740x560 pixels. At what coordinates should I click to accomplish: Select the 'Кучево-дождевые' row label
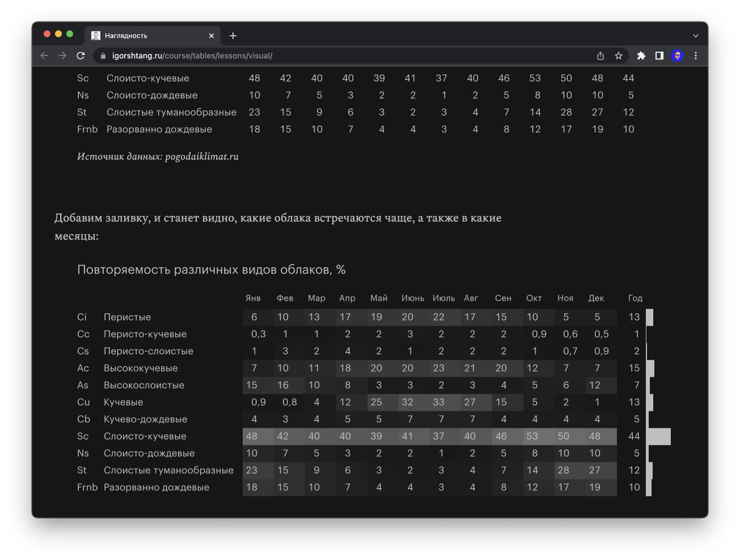[x=146, y=419]
